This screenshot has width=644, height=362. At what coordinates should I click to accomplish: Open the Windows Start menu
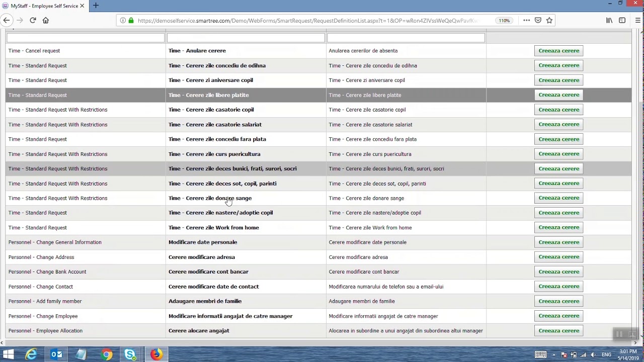click(8, 354)
